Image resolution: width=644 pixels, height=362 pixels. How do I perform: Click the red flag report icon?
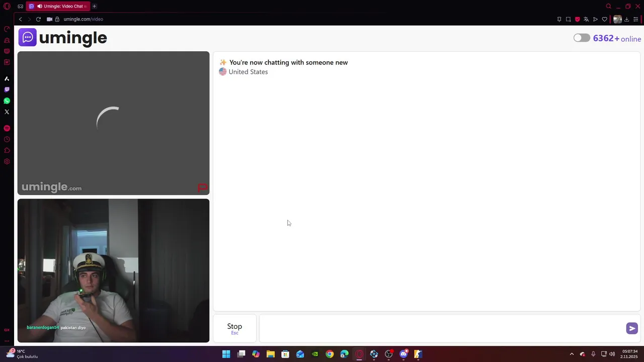click(203, 188)
